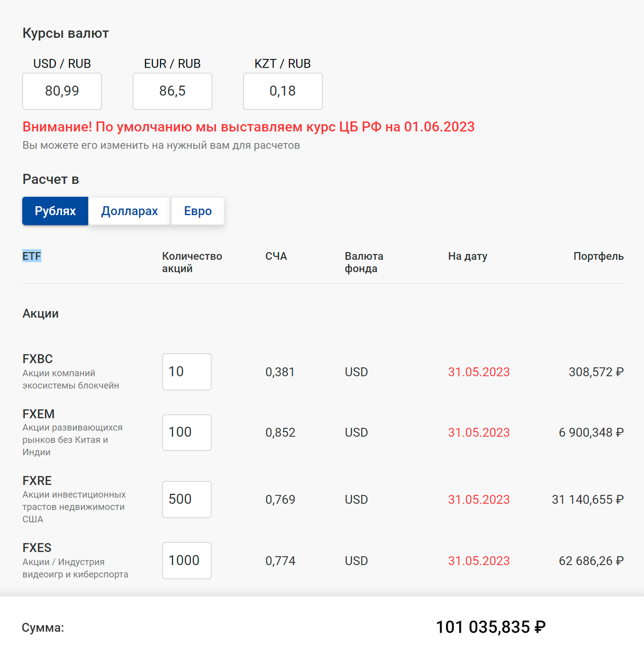Screen dimensions: 644x663
Task: Click the total sum 101 035,835 ₽
Action: [490, 627]
